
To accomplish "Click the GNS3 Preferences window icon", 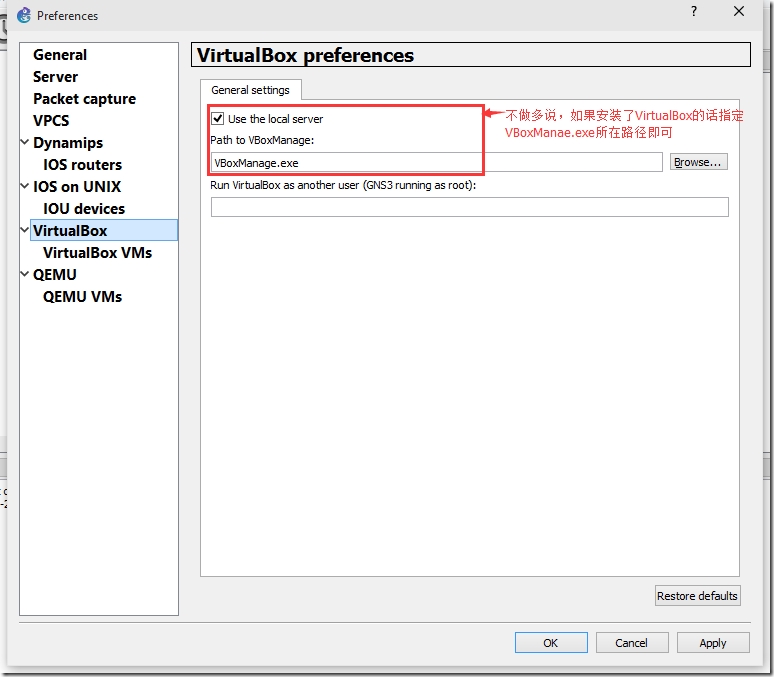I will 23,15.
